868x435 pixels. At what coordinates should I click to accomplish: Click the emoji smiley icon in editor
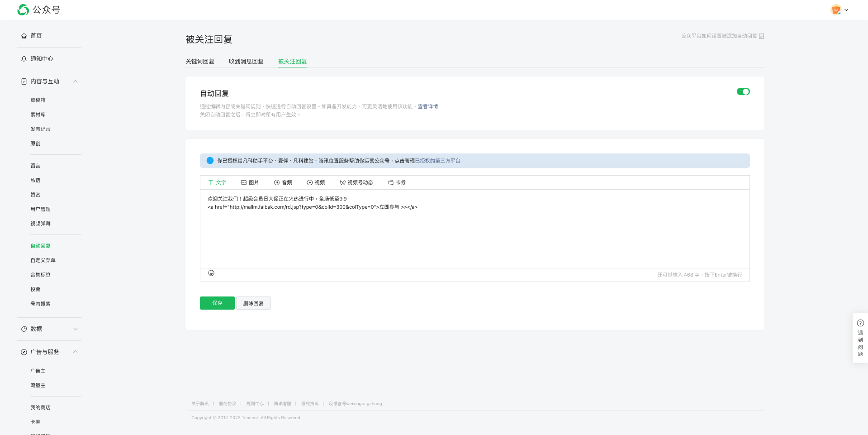pos(211,273)
